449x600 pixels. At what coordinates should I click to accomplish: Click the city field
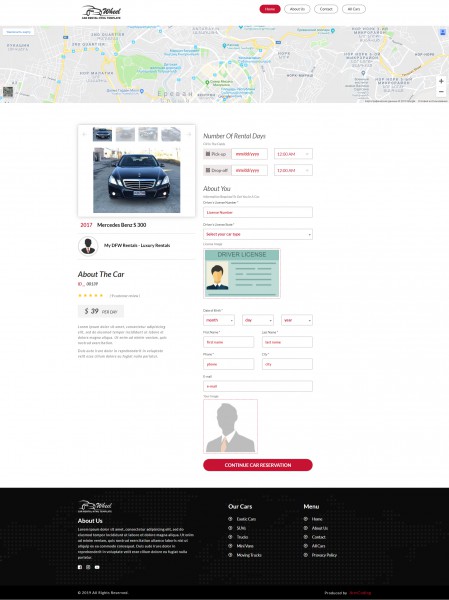point(287,364)
